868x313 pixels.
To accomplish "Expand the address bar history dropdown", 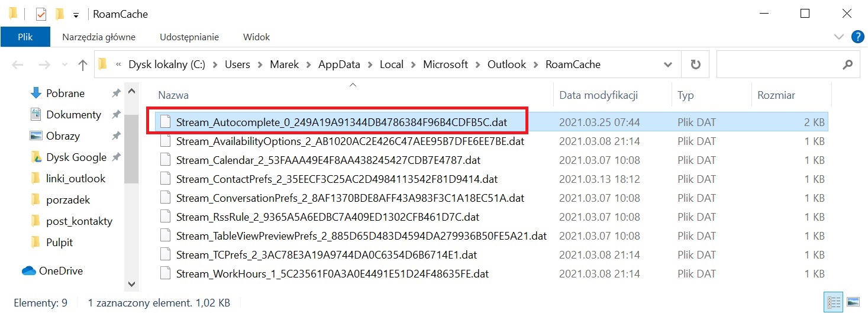I will click(668, 65).
